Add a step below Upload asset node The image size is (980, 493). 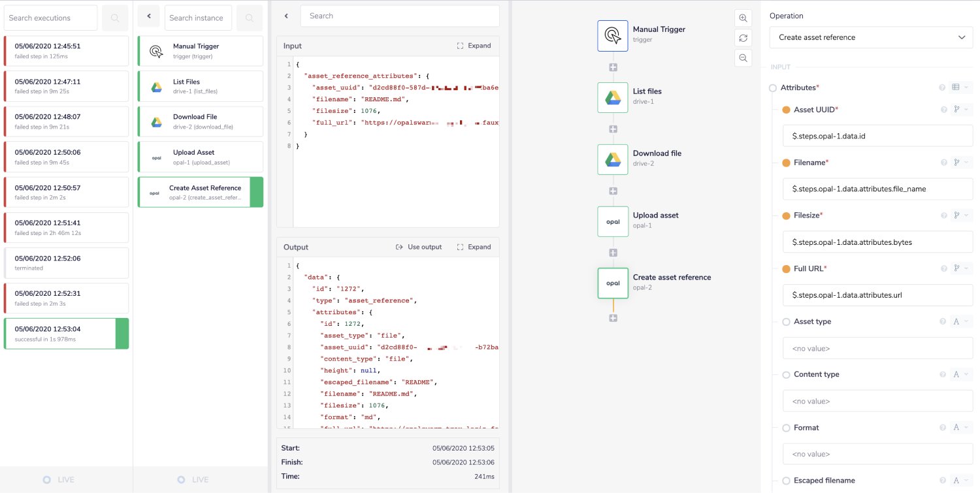612,252
